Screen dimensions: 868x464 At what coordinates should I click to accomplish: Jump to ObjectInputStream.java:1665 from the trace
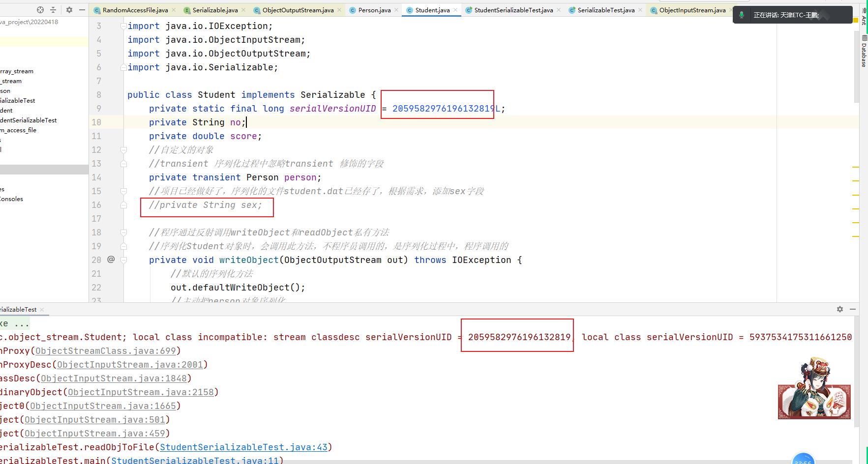pyautogui.click(x=103, y=406)
